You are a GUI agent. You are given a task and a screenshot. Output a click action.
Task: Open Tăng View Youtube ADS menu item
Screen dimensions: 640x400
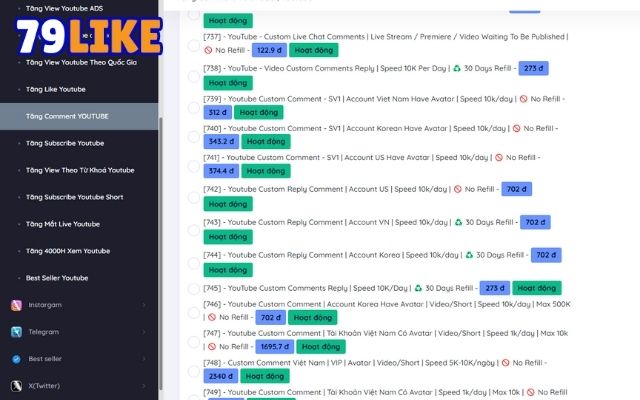click(64, 8)
